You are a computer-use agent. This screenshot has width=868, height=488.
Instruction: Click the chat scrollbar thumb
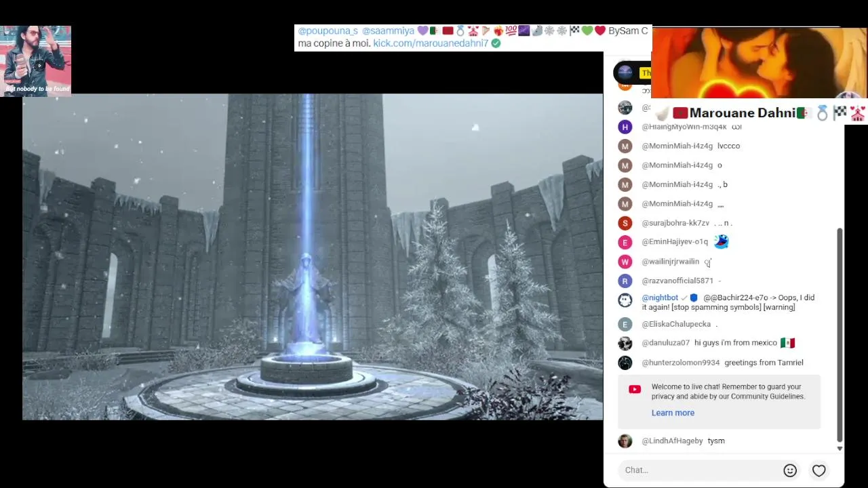[840, 335]
